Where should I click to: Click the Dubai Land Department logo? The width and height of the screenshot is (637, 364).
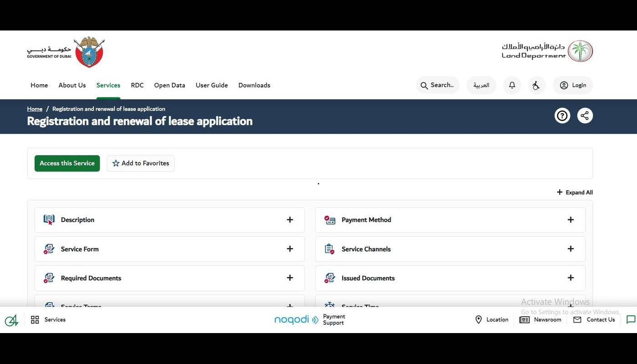click(547, 51)
